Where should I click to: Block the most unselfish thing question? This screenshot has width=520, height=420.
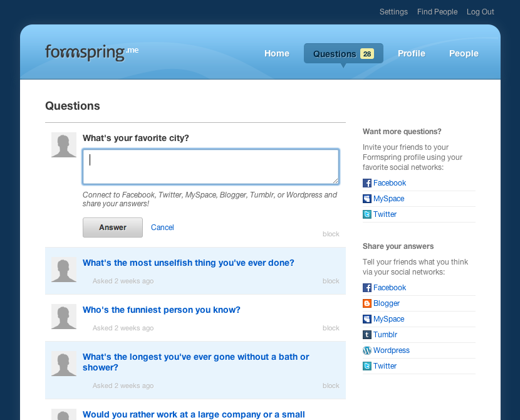coord(331,281)
